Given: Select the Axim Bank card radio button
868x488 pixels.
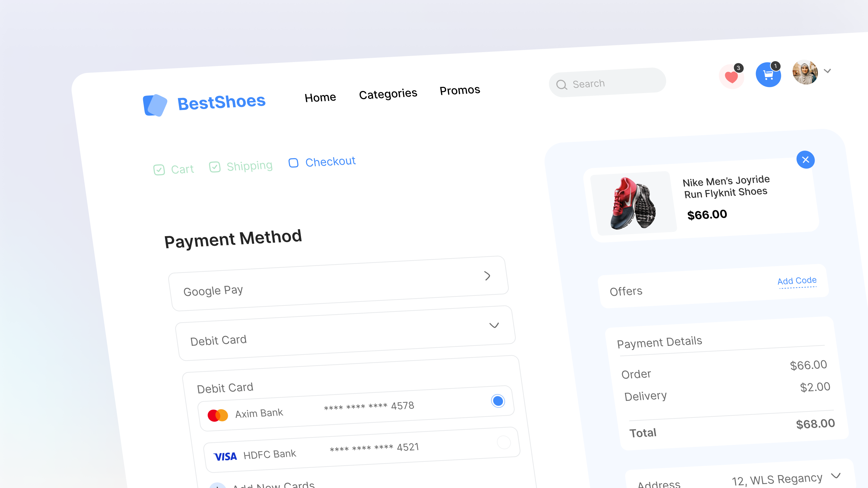Looking at the screenshot, I should 498,401.
